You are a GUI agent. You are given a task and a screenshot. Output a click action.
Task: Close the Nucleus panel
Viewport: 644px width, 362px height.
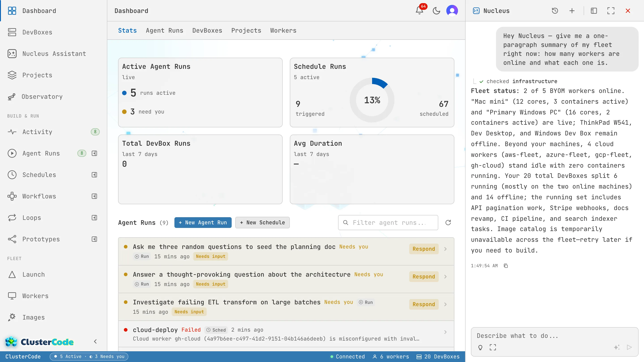[x=628, y=11]
